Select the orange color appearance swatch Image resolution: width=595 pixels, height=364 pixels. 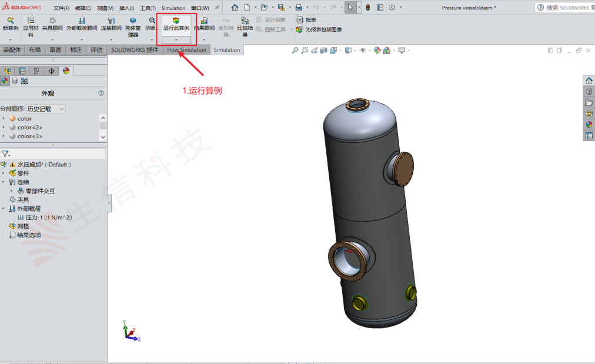tap(12, 119)
